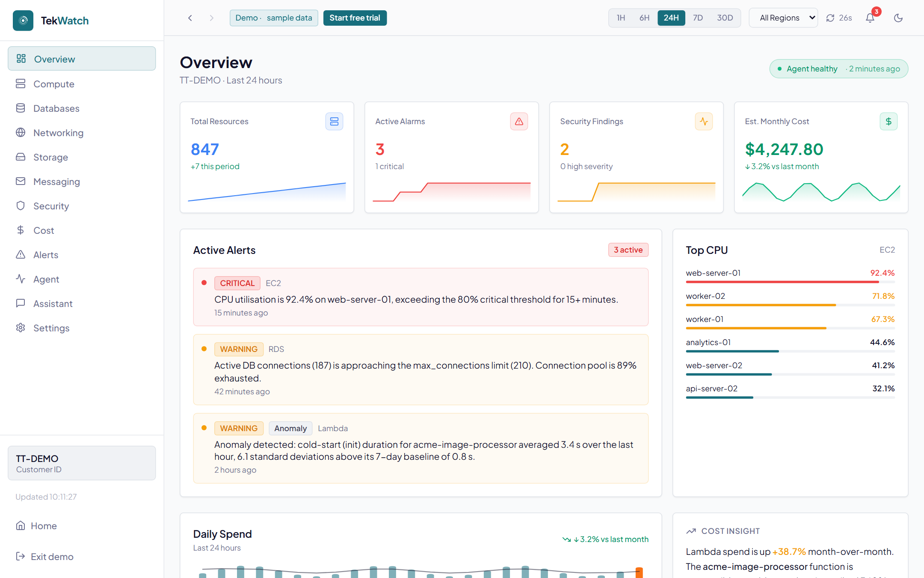Toggle dark mode moon icon
924x578 pixels.
pyautogui.click(x=898, y=18)
